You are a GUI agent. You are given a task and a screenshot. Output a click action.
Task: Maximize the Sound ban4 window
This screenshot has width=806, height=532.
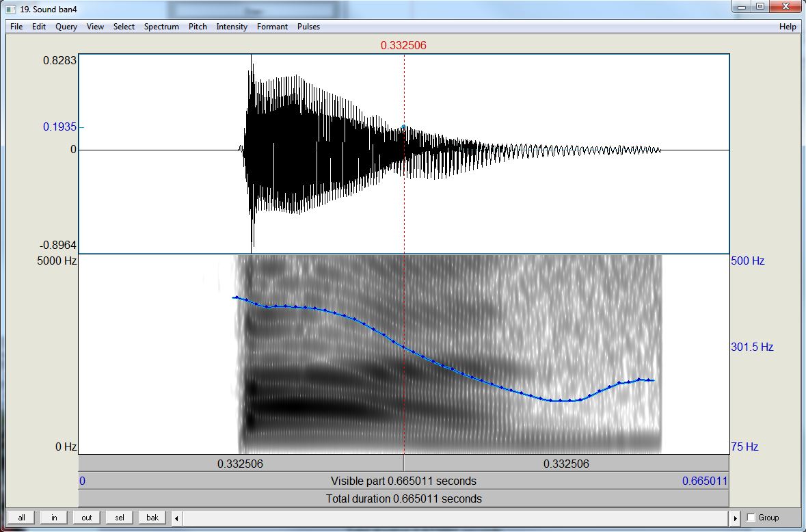click(x=760, y=7)
